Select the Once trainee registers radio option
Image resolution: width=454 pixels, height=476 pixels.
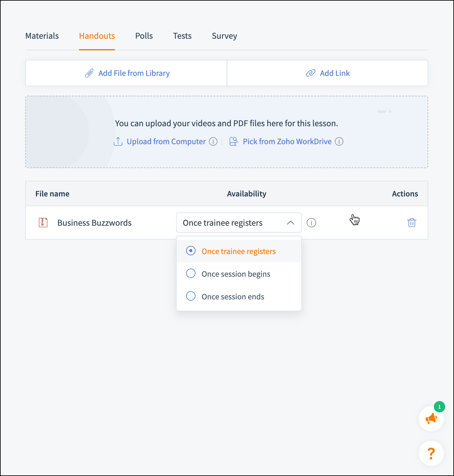191,251
